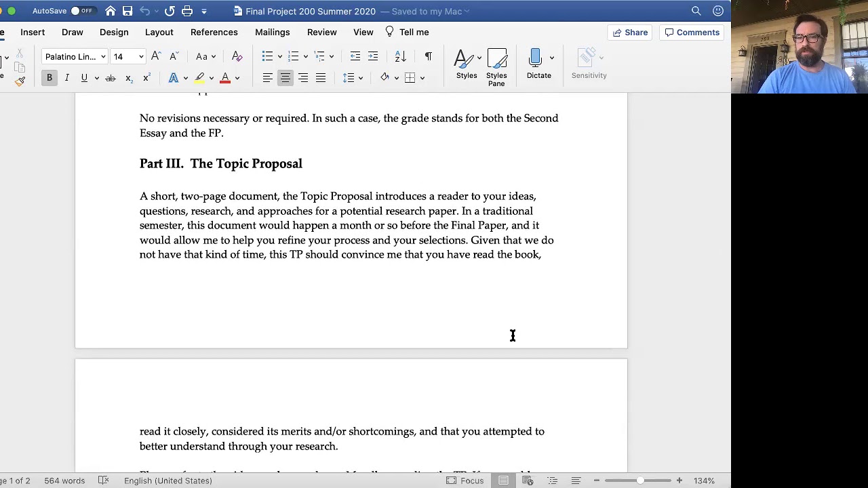Justify the paragraph text

(x=321, y=78)
